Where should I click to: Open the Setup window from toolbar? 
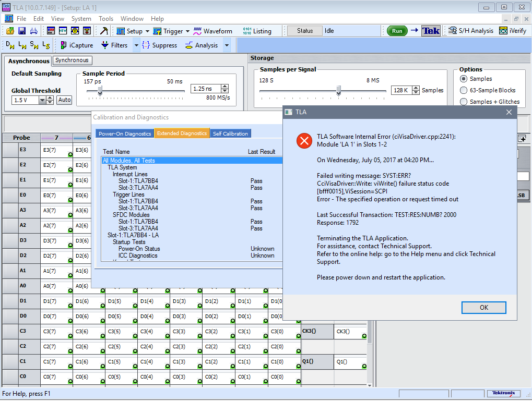[129, 31]
